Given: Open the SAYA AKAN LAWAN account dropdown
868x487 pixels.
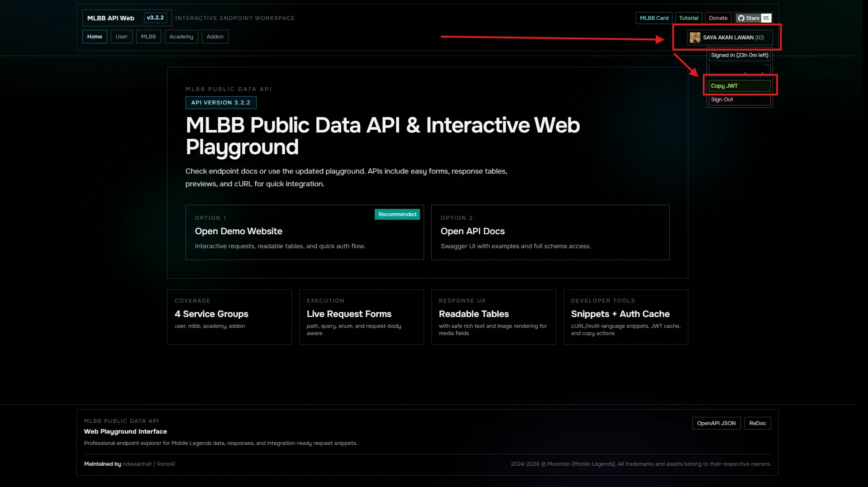Looking at the screenshot, I should [x=730, y=38].
